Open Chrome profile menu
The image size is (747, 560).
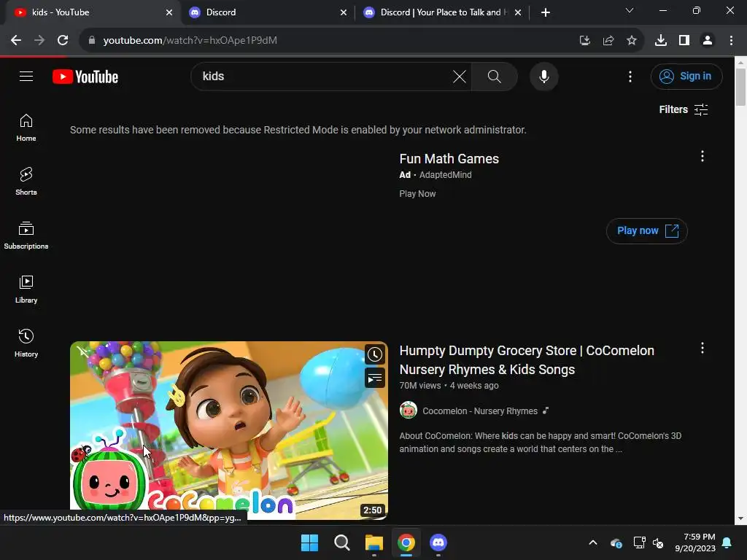(708, 41)
